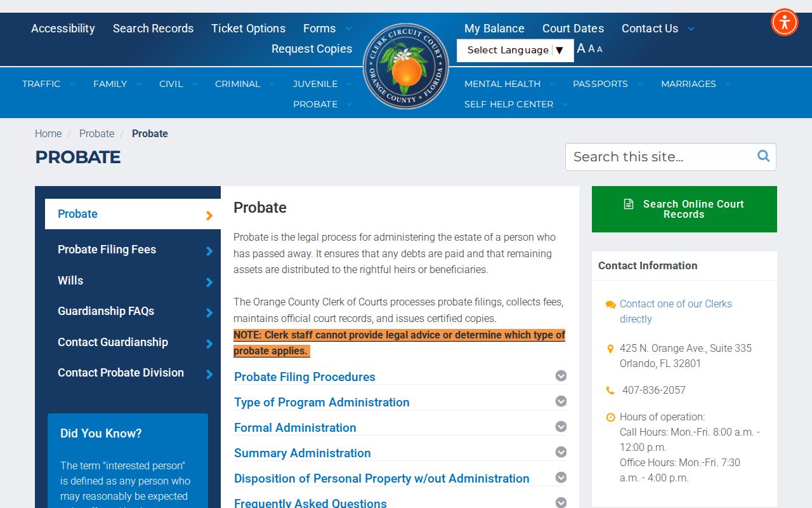Expand the Probate Filing Procedures section

(x=400, y=377)
